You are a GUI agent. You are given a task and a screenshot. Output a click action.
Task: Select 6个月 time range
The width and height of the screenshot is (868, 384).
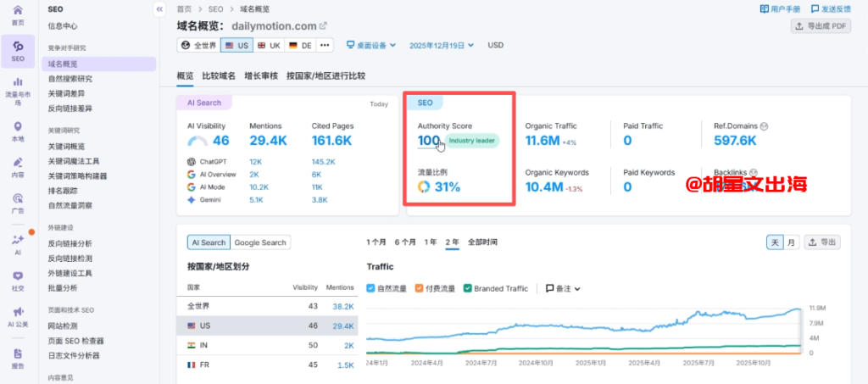(405, 242)
